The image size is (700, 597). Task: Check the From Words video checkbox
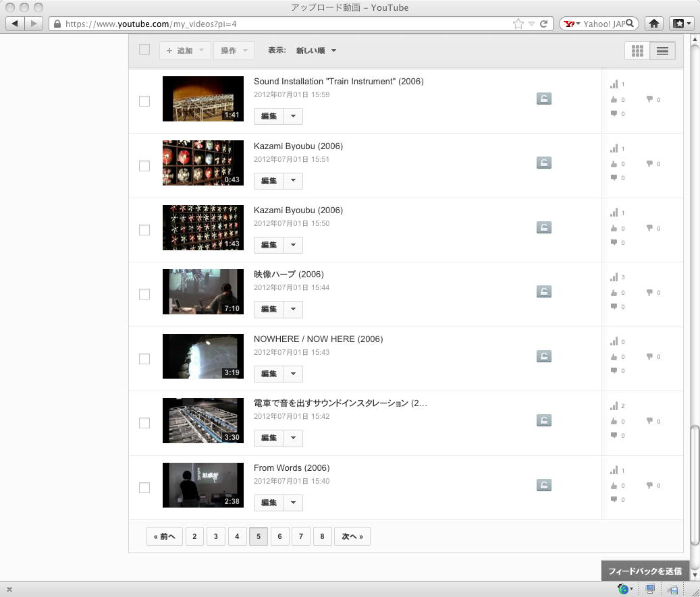[x=144, y=488]
